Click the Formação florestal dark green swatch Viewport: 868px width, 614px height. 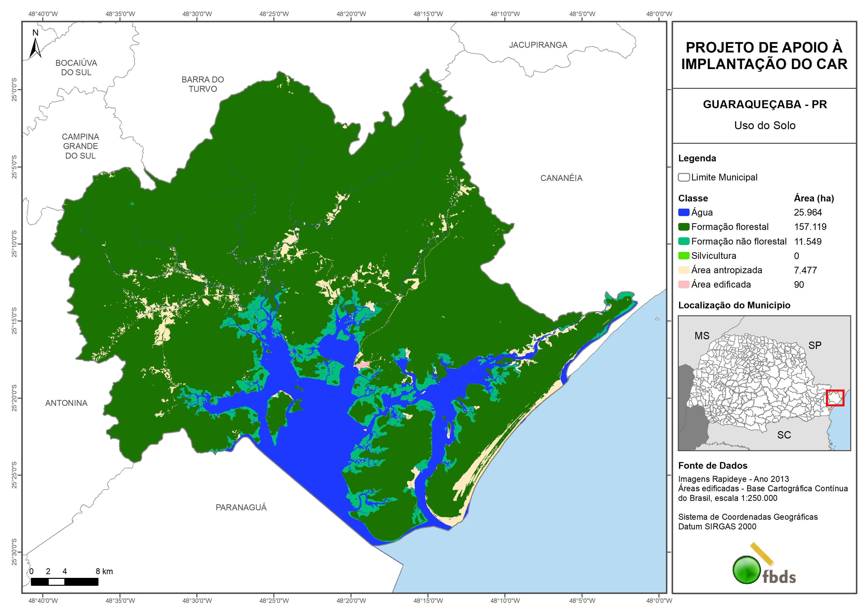[x=683, y=227]
